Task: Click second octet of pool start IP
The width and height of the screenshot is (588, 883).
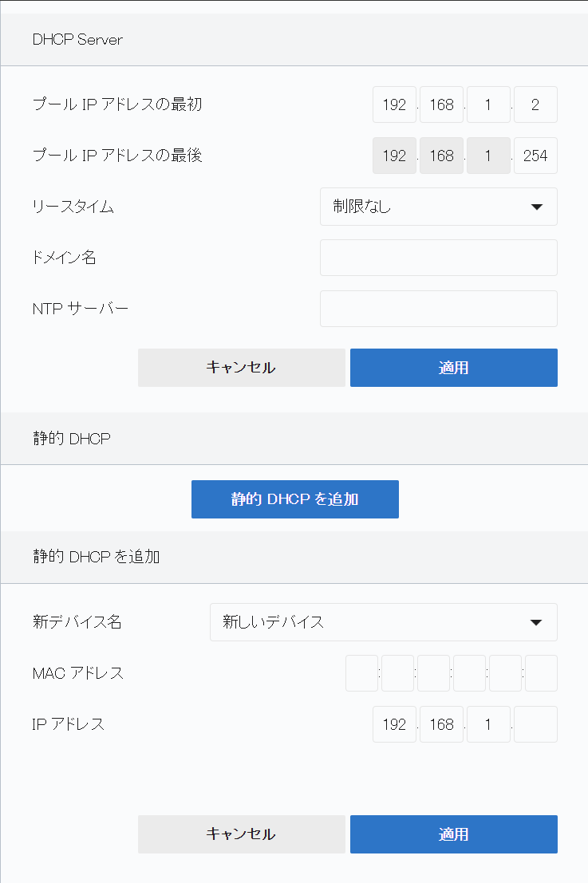Action: coord(441,105)
